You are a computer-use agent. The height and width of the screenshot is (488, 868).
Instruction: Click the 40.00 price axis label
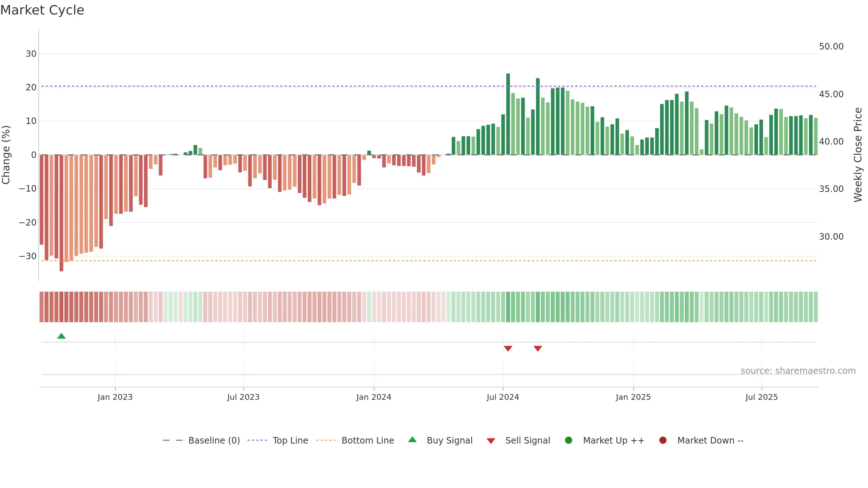[831, 141]
